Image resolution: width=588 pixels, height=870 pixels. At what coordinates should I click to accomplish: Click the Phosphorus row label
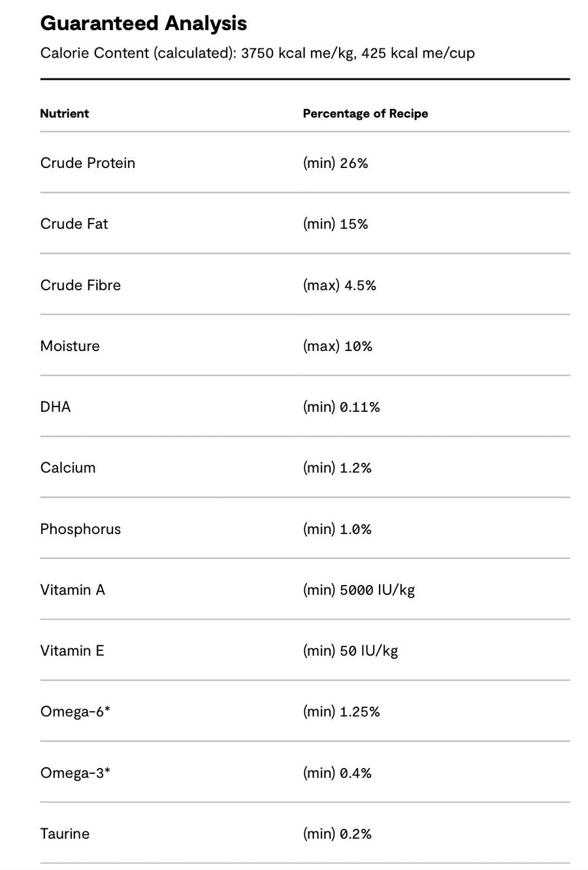coord(80,529)
